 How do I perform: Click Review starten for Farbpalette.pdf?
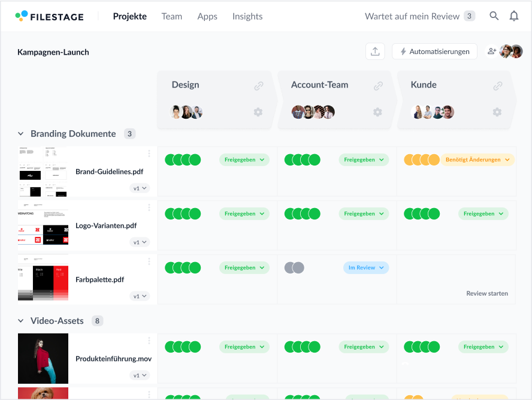point(486,293)
